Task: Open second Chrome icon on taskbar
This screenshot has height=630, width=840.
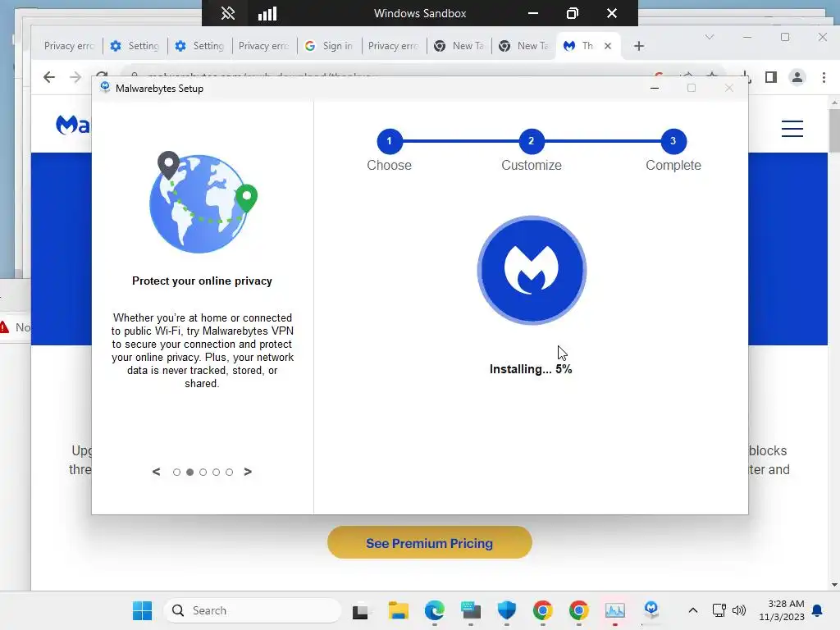Action: tap(578, 610)
